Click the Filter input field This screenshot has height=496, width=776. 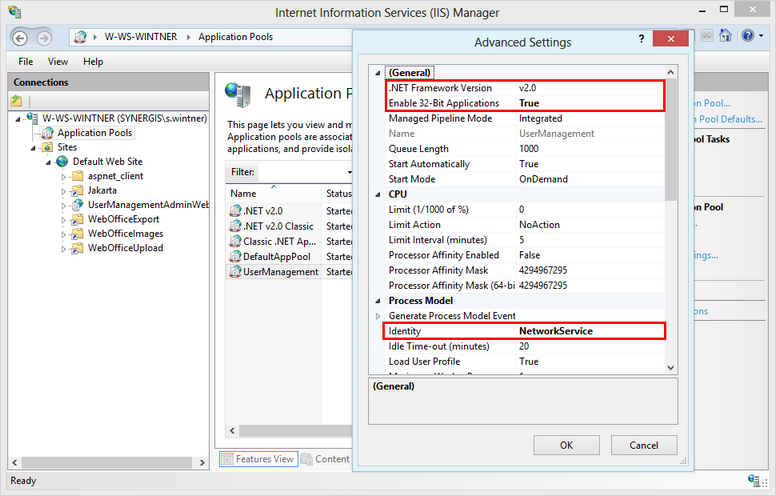point(300,172)
